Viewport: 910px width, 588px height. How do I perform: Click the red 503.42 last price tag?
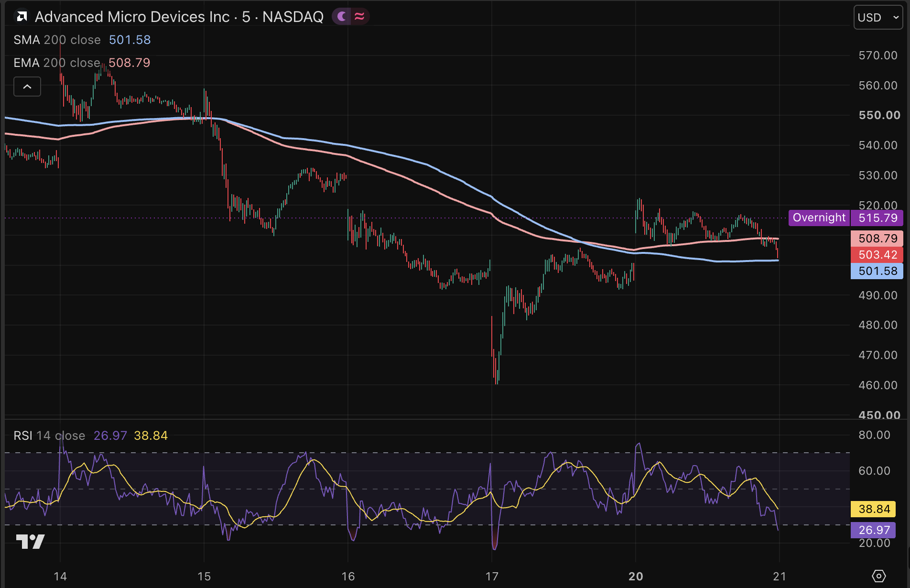click(x=877, y=255)
